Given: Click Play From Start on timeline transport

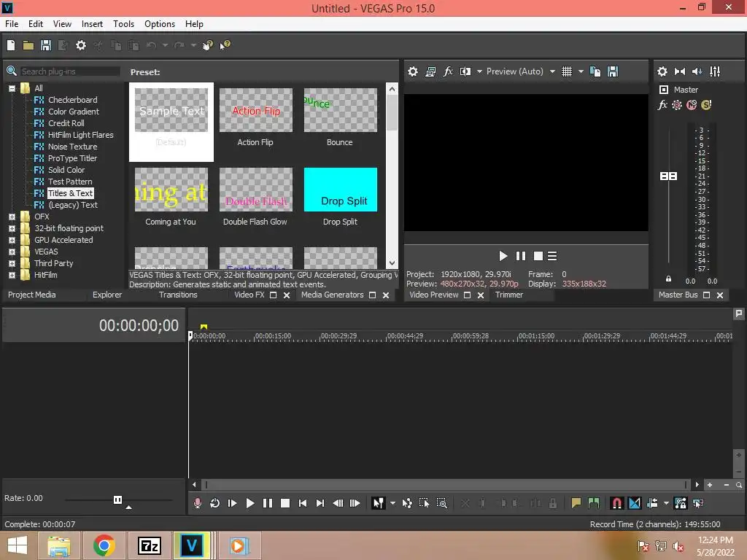Looking at the screenshot, I should click(x=233, y=503).
